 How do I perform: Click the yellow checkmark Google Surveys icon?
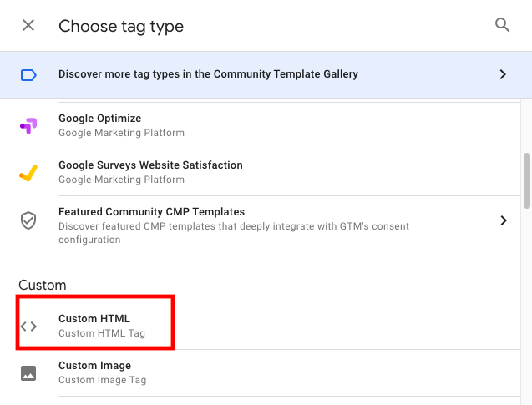[x=28, y=173]
